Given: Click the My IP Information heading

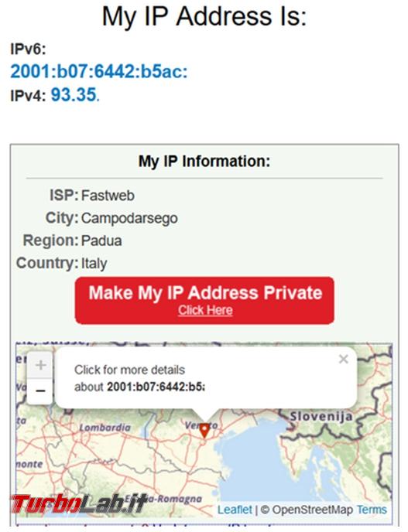Looking at the screenshot, I should 204,161.
